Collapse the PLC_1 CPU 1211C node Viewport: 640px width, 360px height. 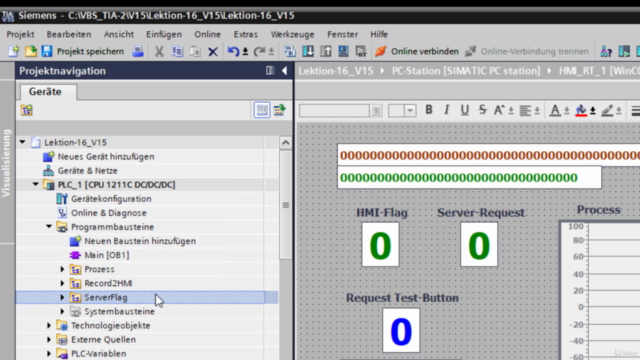[x=36, y=184]
